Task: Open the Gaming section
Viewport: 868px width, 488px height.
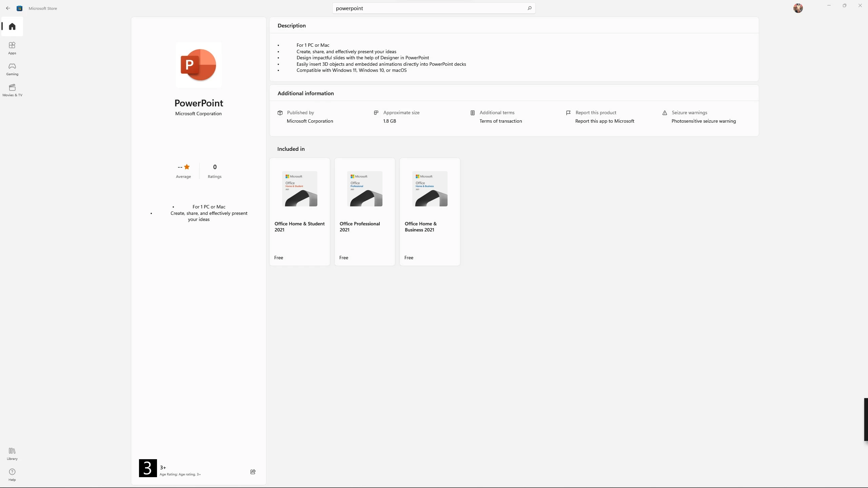Action: 12,69
